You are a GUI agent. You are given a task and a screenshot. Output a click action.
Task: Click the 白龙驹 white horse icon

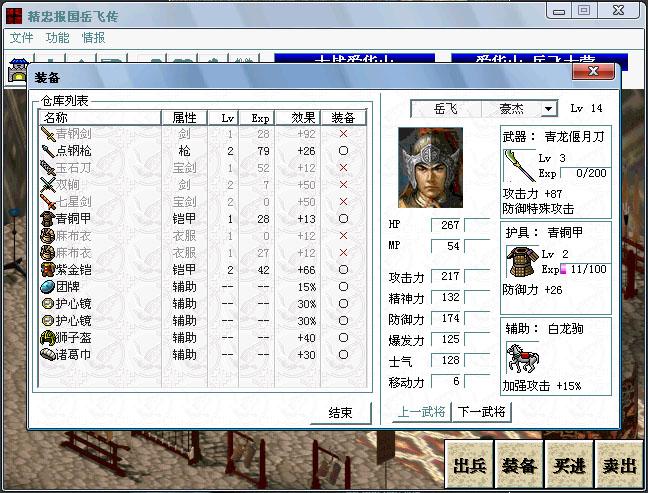[523, 358]
